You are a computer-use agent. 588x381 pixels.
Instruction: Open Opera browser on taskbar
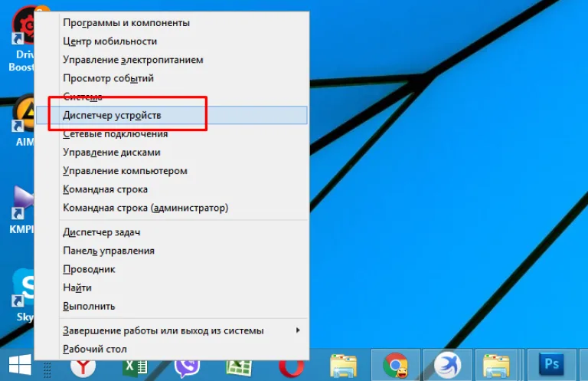click(291, 368)
